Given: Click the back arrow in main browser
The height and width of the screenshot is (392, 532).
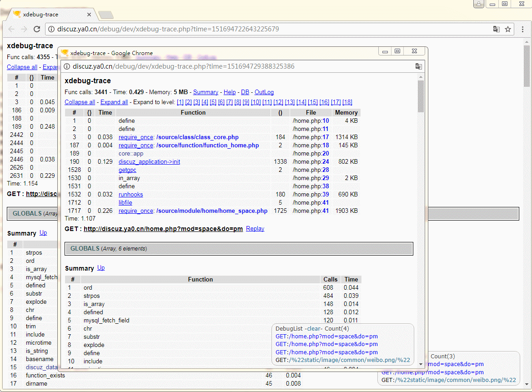Looking at the screenshot, I should tap(11, 29).
